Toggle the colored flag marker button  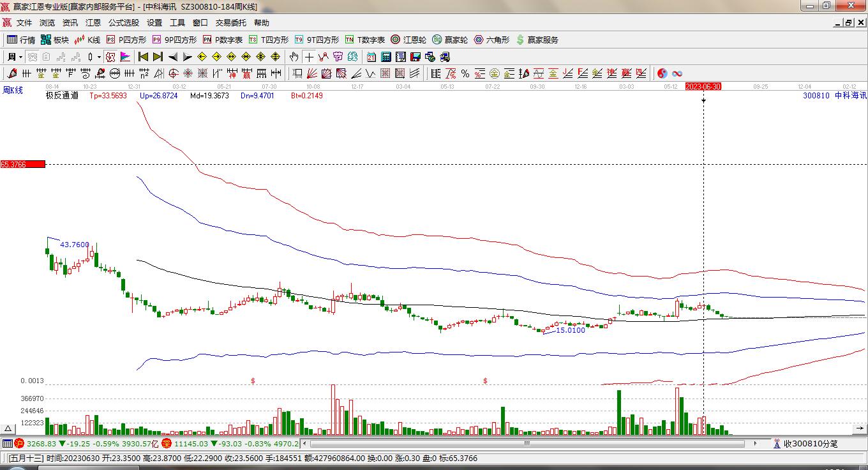click(124, 57)
